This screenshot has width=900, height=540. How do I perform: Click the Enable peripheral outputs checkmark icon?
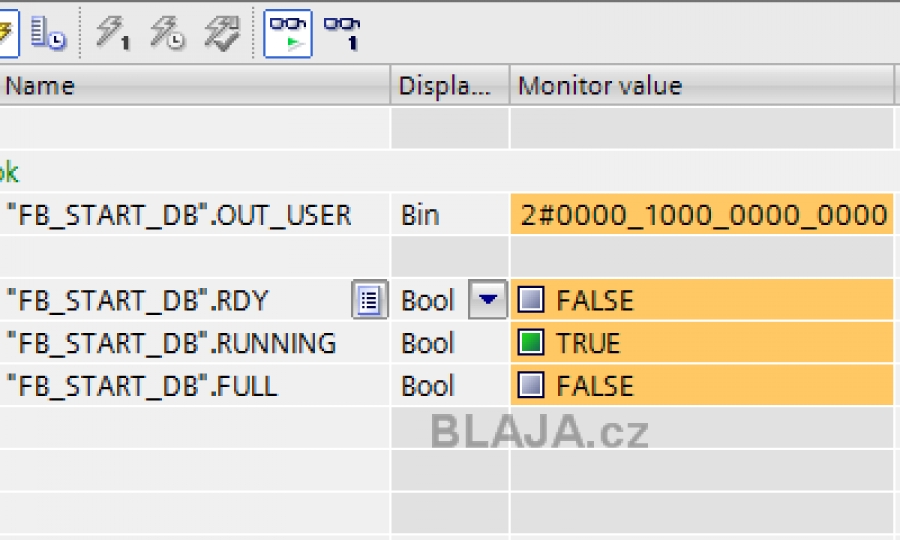(223, 33)
